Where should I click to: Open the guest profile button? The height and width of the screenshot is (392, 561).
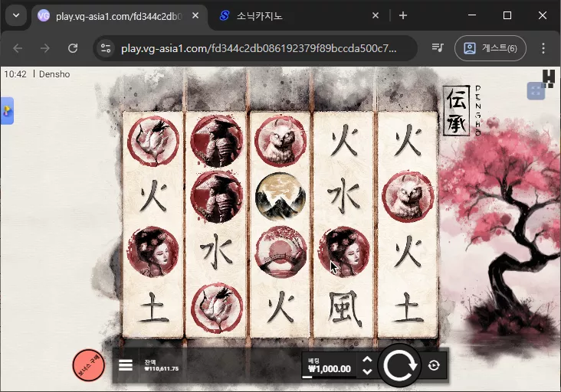tap(490, 48)
